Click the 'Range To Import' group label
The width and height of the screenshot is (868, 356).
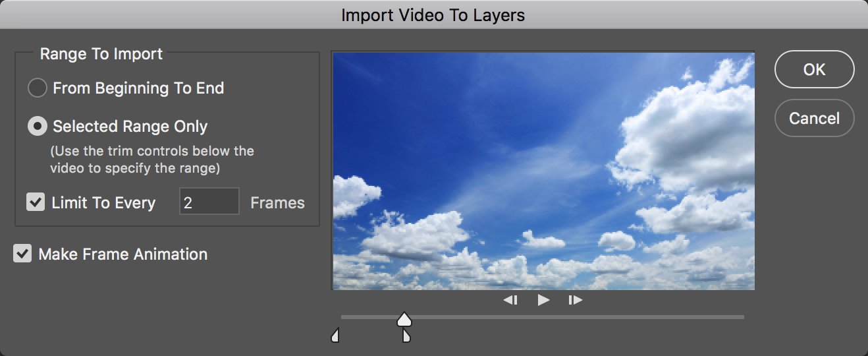coord(101,54)
